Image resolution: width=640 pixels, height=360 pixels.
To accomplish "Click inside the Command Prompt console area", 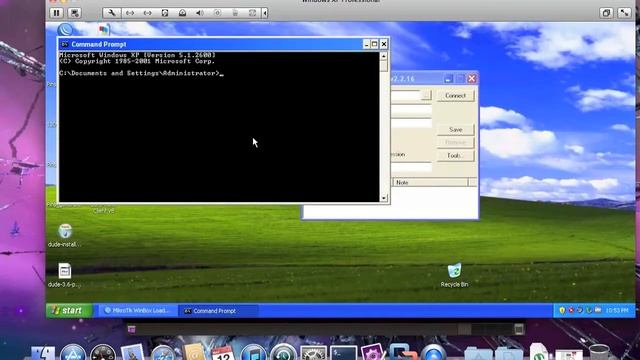I will click(219, 127).
